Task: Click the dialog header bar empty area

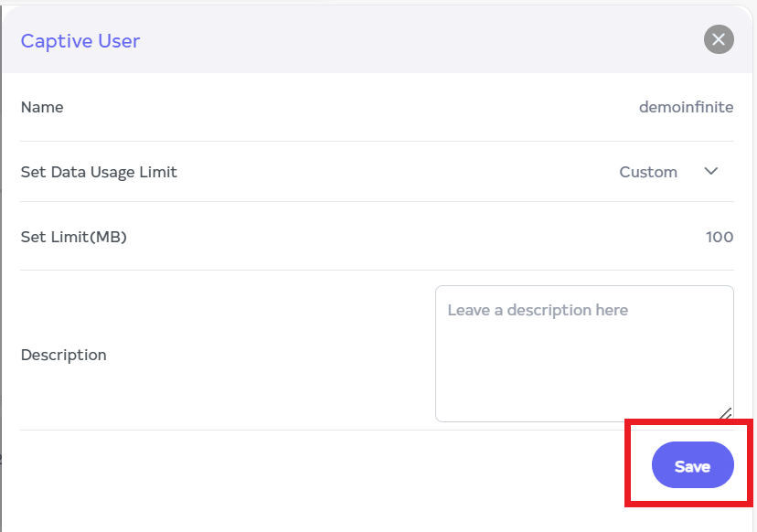Action: click(x=411, y=40)
